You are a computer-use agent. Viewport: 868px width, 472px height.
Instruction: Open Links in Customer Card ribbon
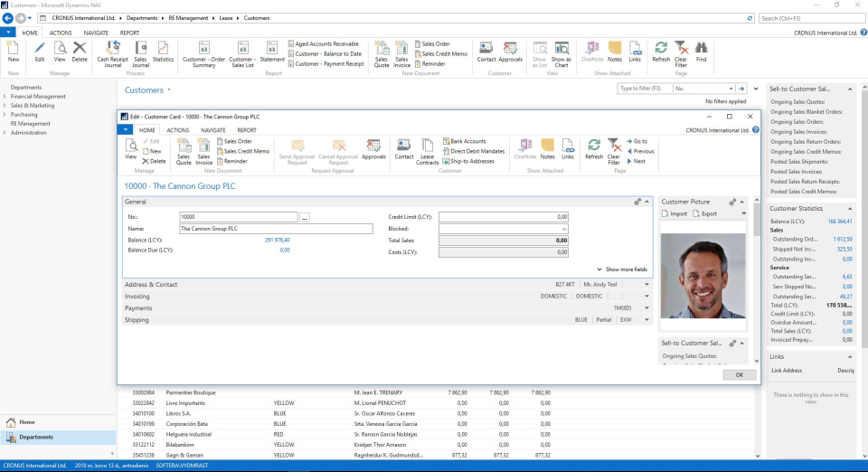[568, 149]
